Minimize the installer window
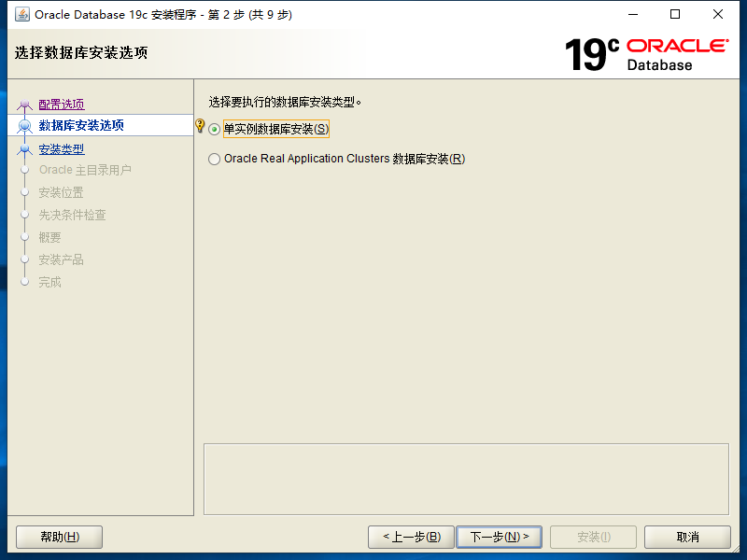The height and width of the screenshot is (560, 747). (633, 14)
